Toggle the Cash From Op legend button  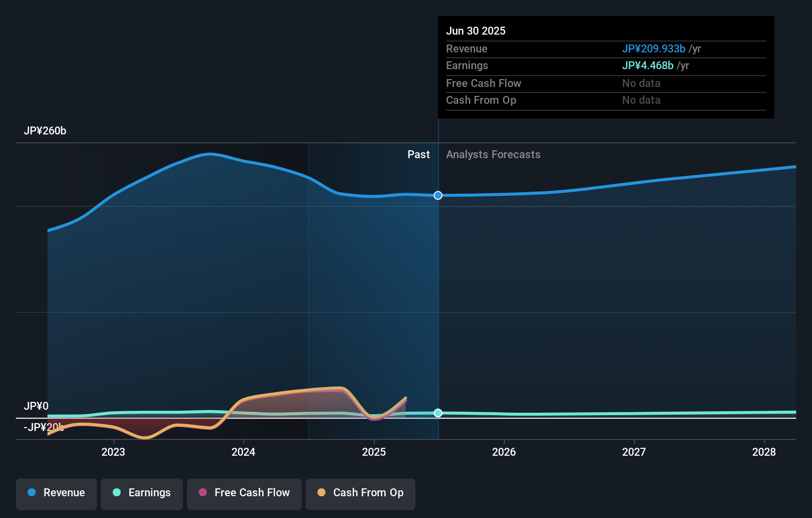(361, 494)
